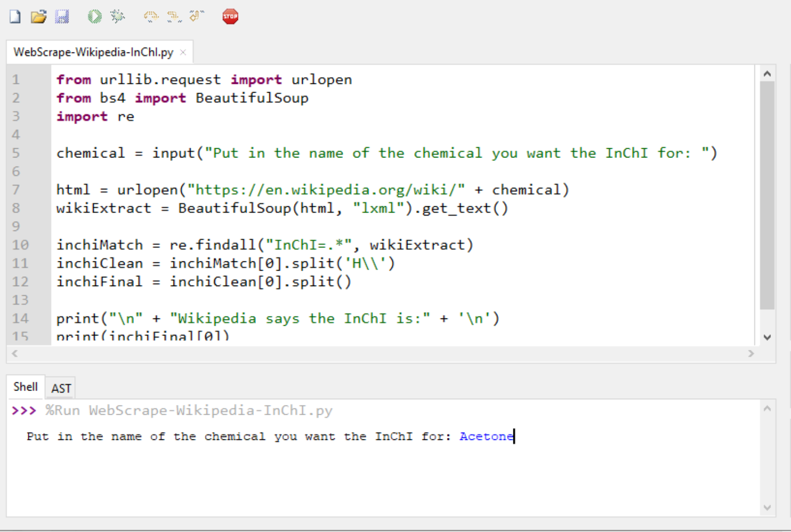Run the current script with the green arrow
This screenshot has height=532, width=791.
[x=94, y=16]
